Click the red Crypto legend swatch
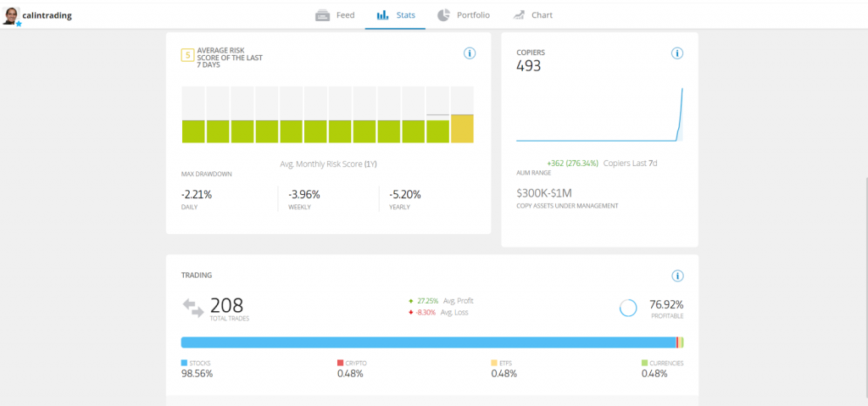Screen dimensions: 868x406 point(341,363)
